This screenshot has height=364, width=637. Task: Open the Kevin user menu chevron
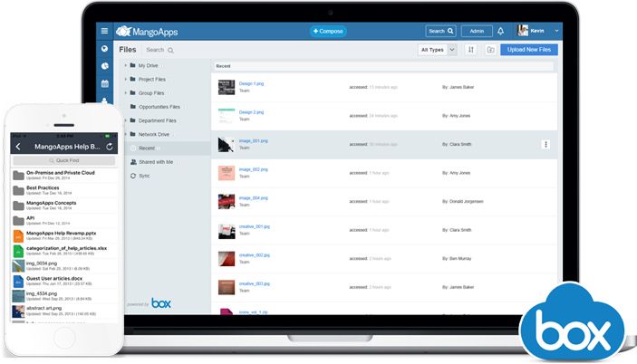click(x=556, y=31)
